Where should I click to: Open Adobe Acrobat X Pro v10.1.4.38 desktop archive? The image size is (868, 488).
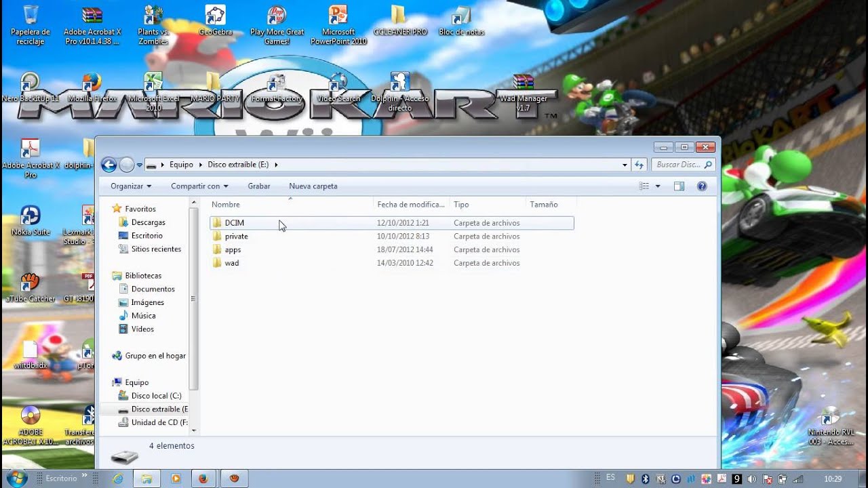[92, 25]
